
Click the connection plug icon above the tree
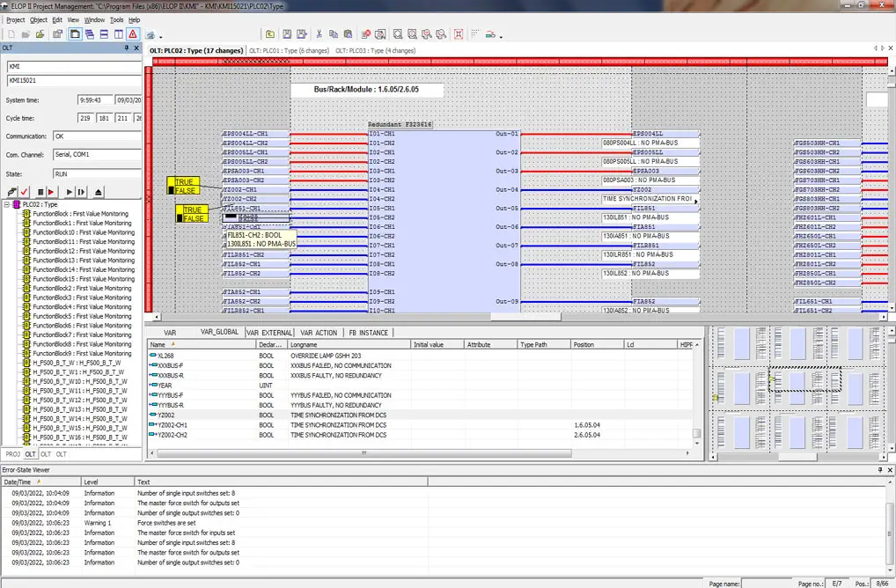coord(11,192)
